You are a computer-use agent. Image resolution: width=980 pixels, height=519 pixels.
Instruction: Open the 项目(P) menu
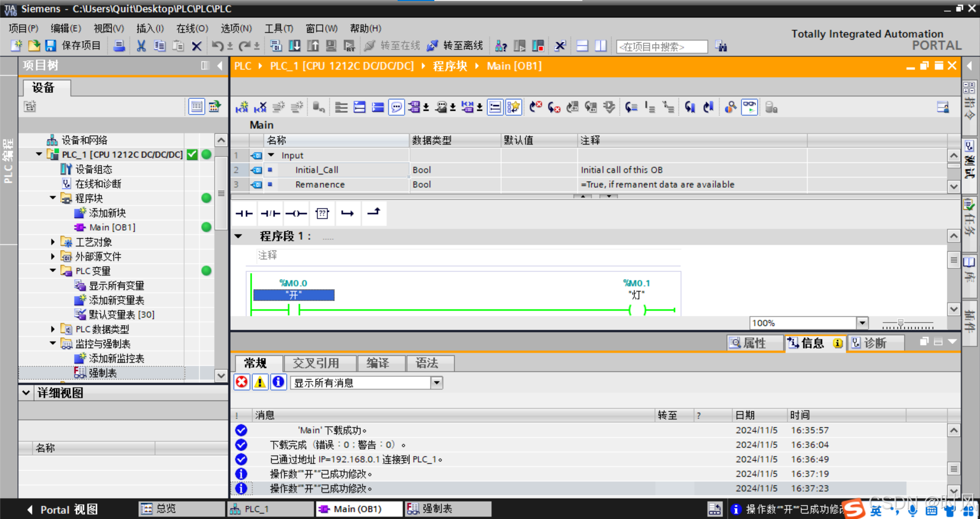pyautogui.click(x=23, y=29)
